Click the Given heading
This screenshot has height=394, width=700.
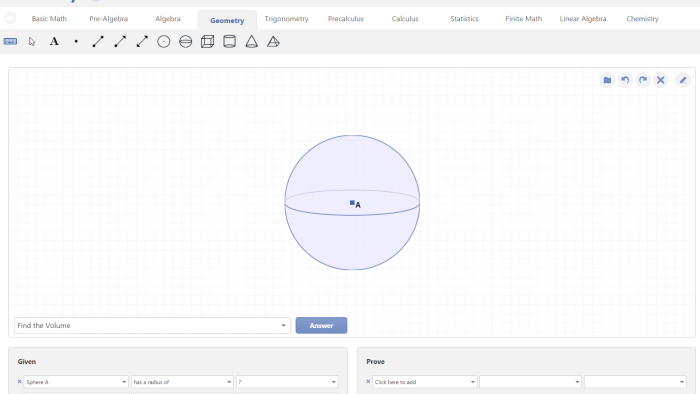[27, 361]
